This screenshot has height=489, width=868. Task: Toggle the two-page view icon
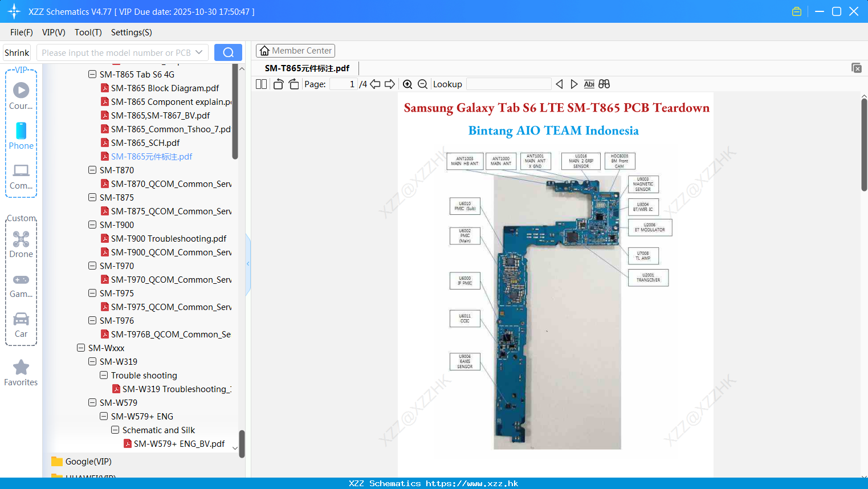pyautogui.click(x=261, y=84)
